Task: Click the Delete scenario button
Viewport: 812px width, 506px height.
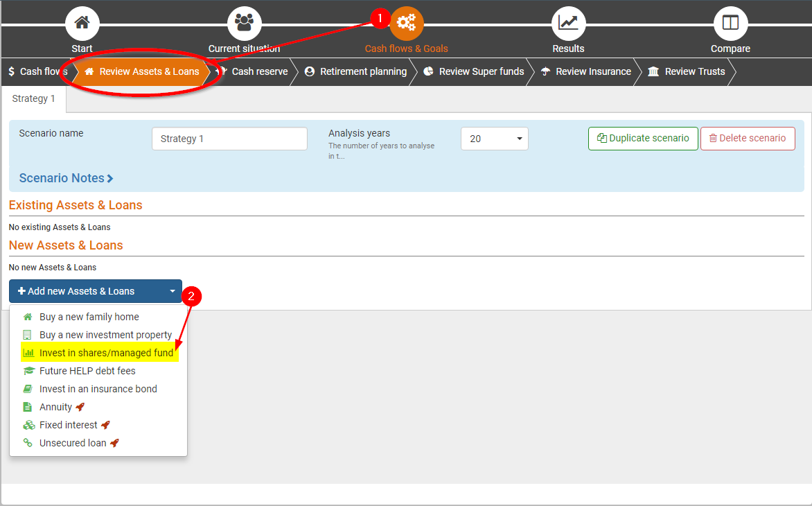Action: [x=747, y=139]
